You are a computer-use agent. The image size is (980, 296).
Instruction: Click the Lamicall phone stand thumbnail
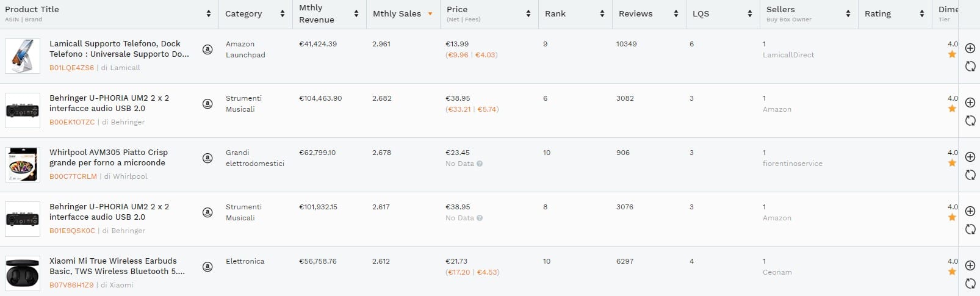(23, 56)
